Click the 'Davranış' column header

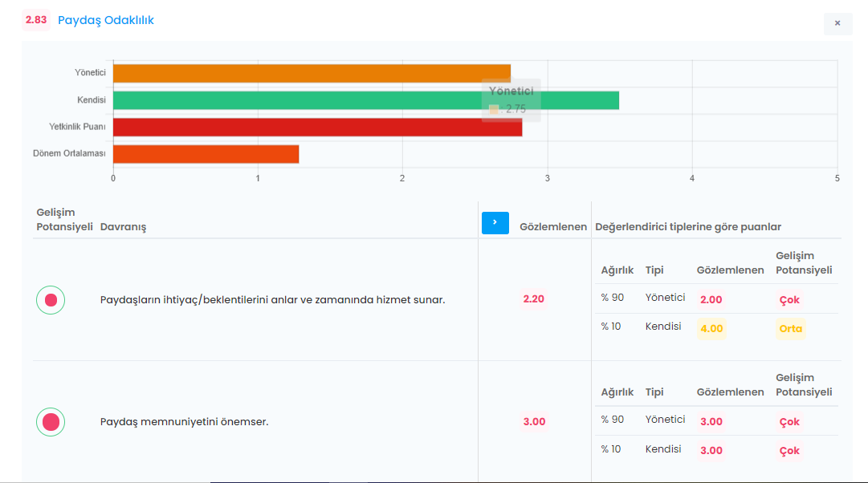pos(123,227)
